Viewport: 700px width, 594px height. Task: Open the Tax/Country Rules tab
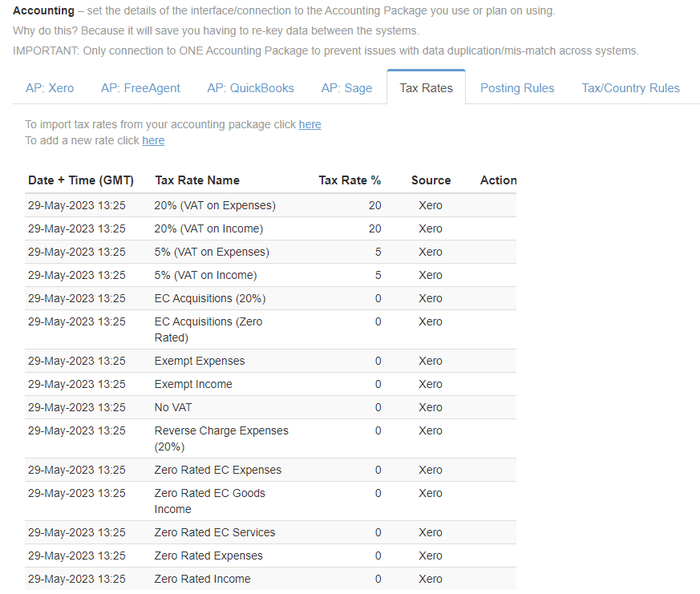point(630,88)
